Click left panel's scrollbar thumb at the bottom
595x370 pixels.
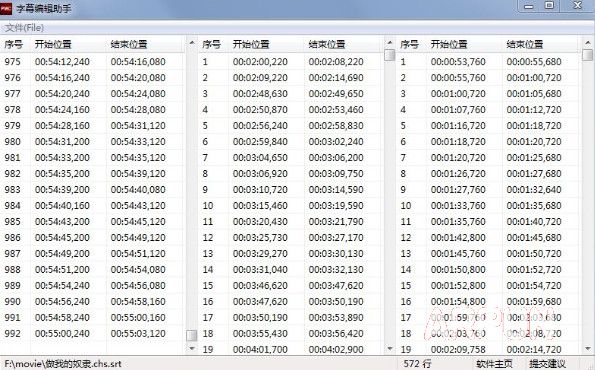point(192,335)
